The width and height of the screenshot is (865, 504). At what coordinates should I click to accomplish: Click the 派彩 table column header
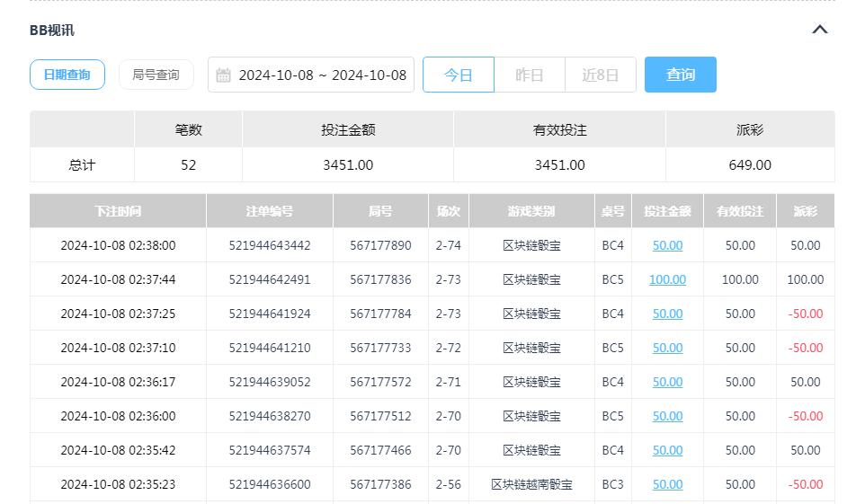click(805, 211)
